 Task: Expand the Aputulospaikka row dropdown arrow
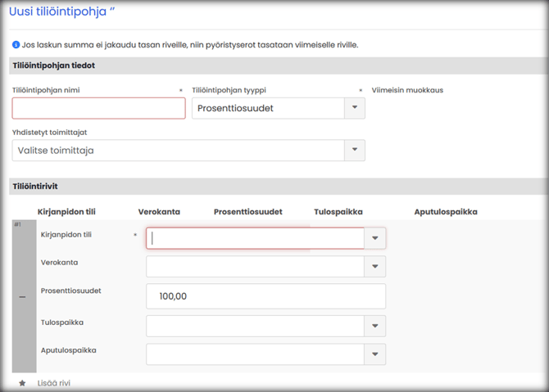point(374,354)
